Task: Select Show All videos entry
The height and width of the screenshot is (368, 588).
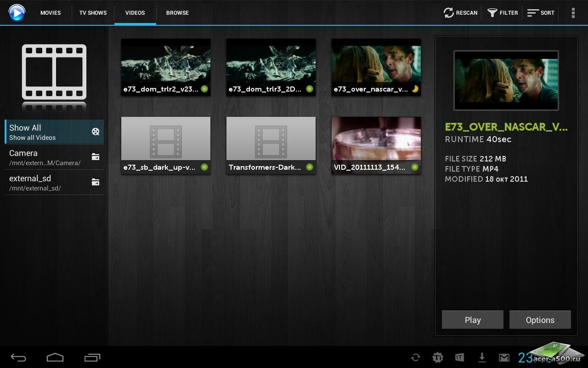Action: coord(54,132)
